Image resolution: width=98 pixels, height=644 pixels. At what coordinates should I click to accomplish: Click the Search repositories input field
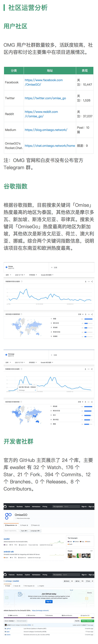(x=11, y=531)
